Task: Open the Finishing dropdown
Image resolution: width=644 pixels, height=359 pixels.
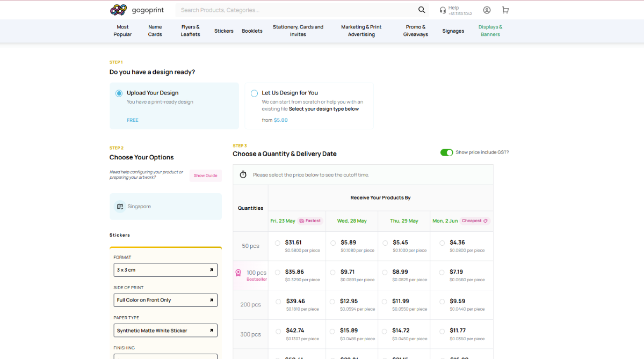Action: (x=165, y=356)
